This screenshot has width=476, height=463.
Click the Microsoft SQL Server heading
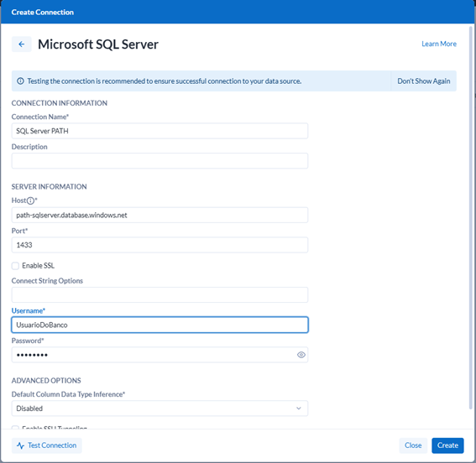(98, 44)
